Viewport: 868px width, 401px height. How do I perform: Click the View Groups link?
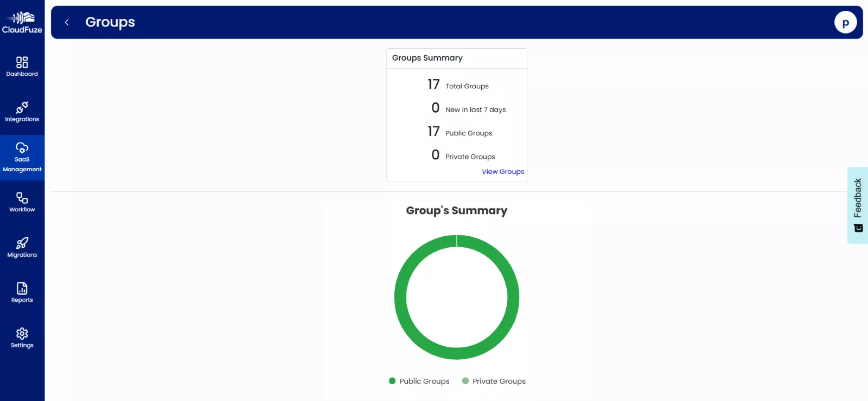503,172
